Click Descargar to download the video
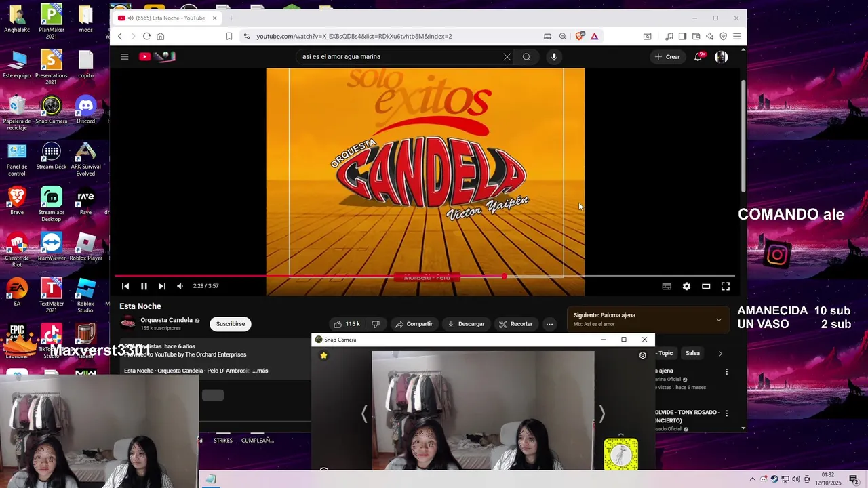Image resolution: width=868 pixels, height=488 pixels. coord(465,324)
